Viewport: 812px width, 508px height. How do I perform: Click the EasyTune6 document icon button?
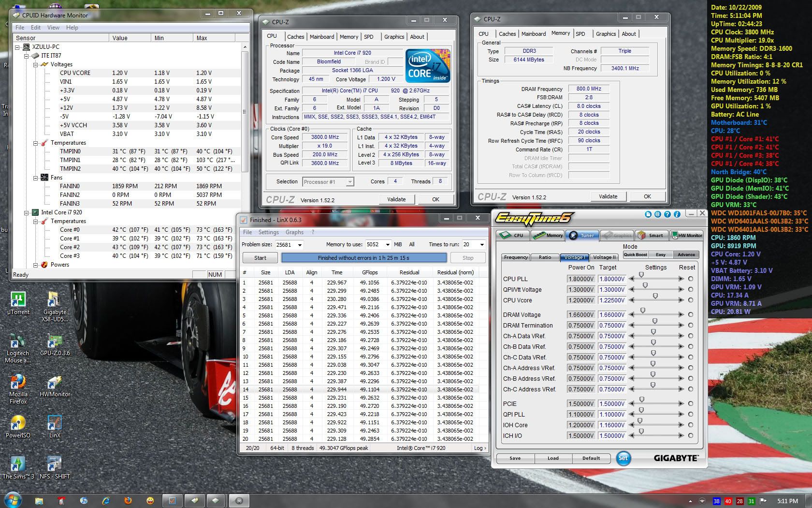point(648,214)
